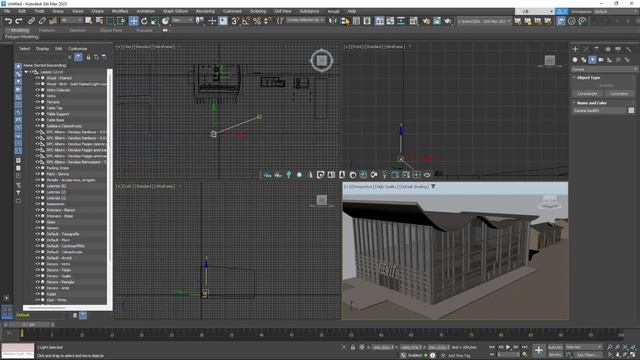Choose the Select and Scale tool
The image size is (640, 360).
(x=155, y=21)
